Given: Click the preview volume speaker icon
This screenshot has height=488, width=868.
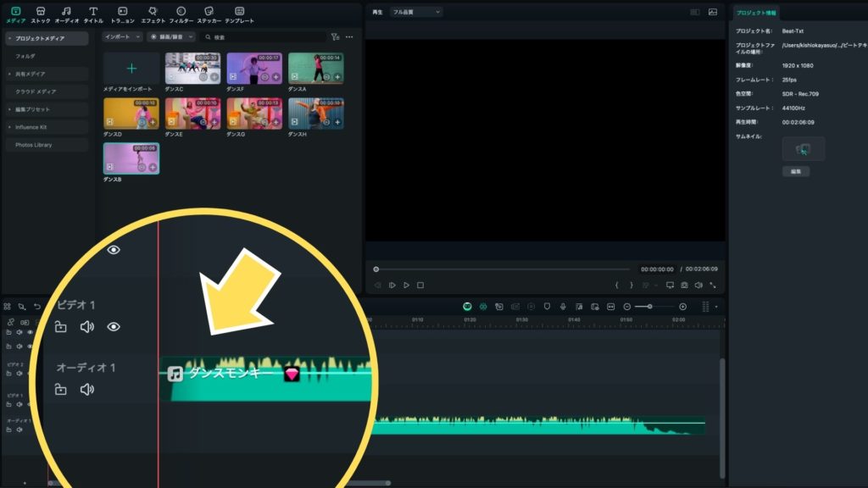Looking at the screenshot, I should 698,286.
